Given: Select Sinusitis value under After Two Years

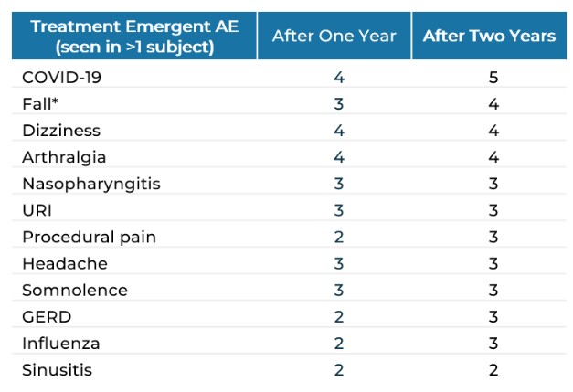Looking at the screenshot, I should click(x=493, y=370).
